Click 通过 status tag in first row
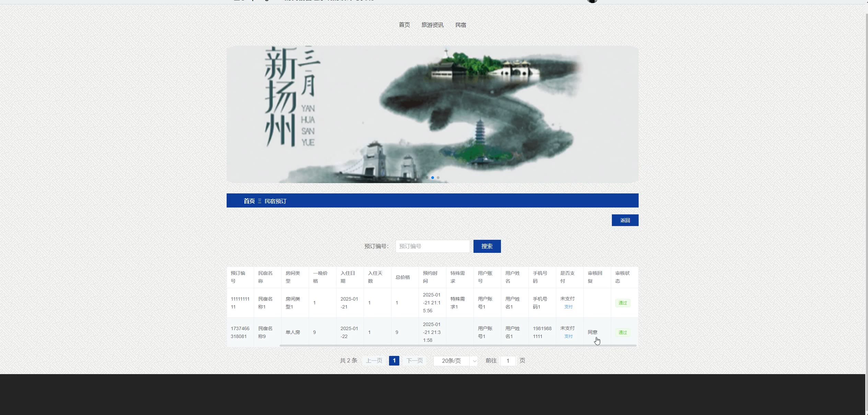 tap(622, 303)
